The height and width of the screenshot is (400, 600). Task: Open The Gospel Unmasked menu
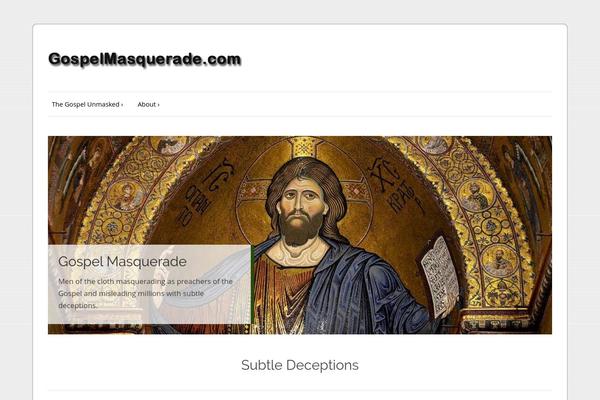coord(87,104)
